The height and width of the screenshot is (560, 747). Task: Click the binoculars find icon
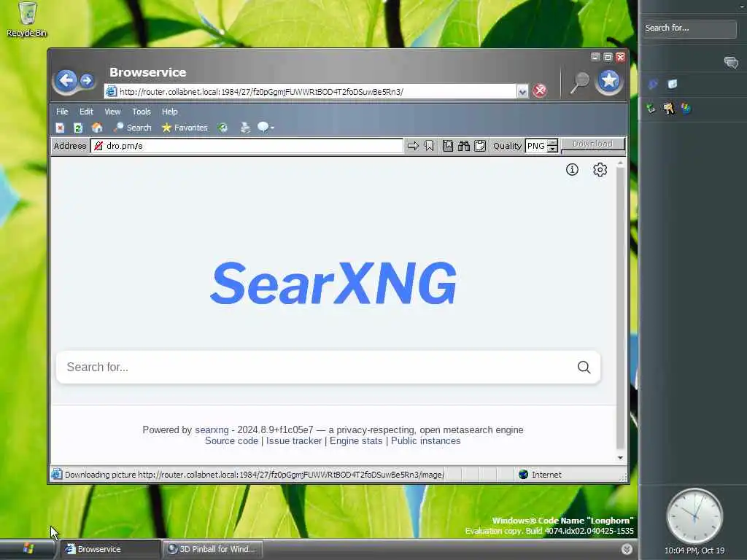[463, 146]
